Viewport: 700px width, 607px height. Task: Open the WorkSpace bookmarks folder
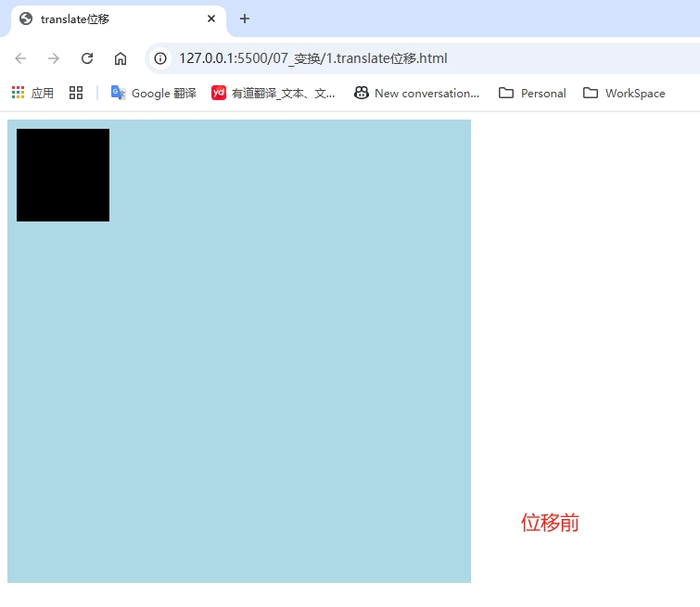coord(624,93)
